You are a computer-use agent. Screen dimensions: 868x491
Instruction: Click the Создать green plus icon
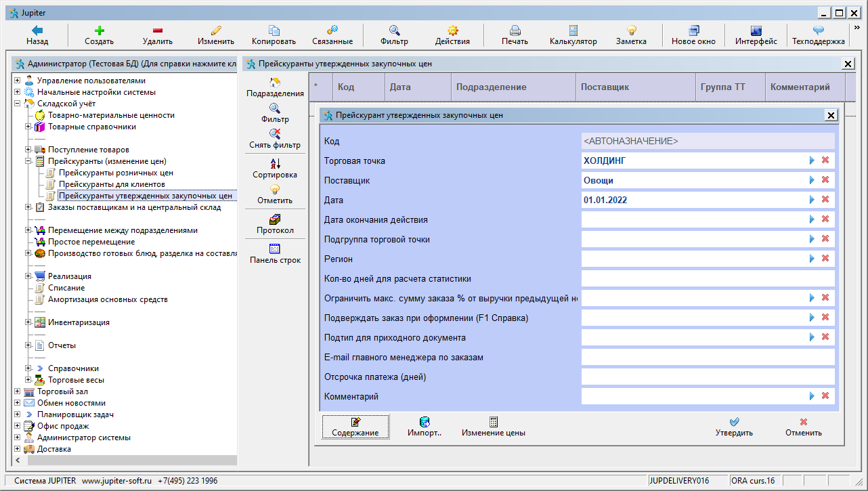point(99,30)
